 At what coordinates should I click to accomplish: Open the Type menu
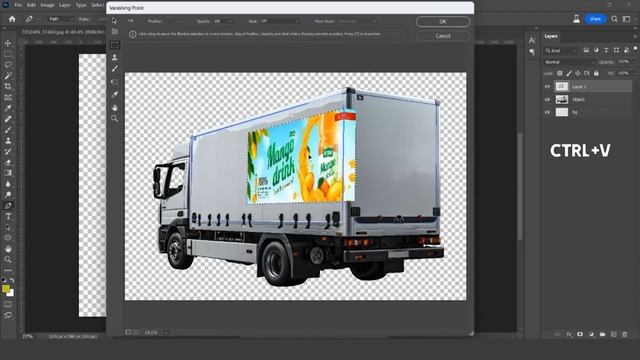[x=81, y=5]
